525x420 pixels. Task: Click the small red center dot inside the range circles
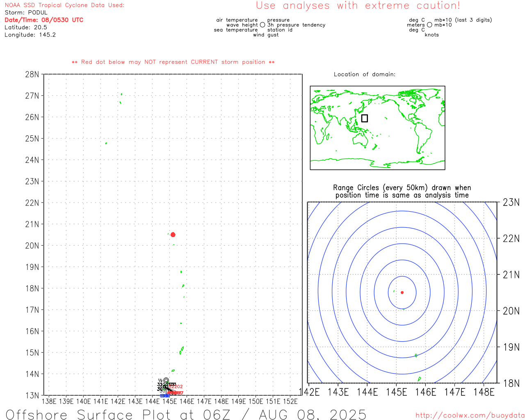point(402,292)
